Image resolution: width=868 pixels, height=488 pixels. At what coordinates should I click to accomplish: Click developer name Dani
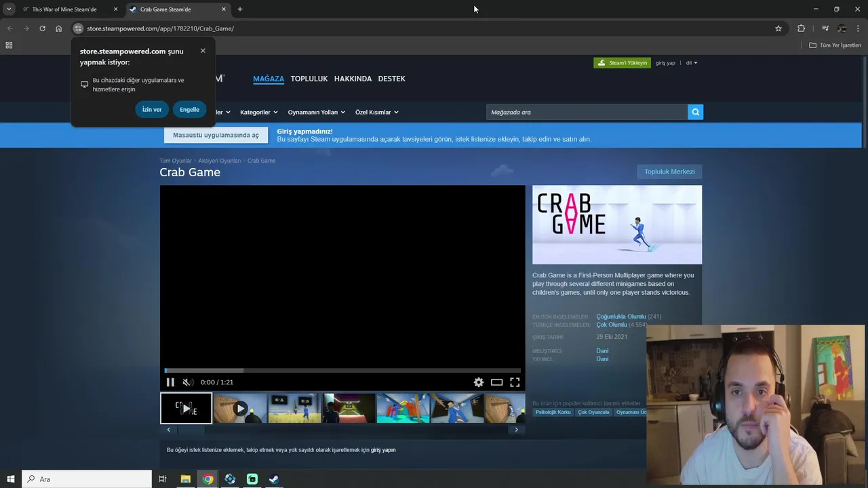tap(602, 351)
